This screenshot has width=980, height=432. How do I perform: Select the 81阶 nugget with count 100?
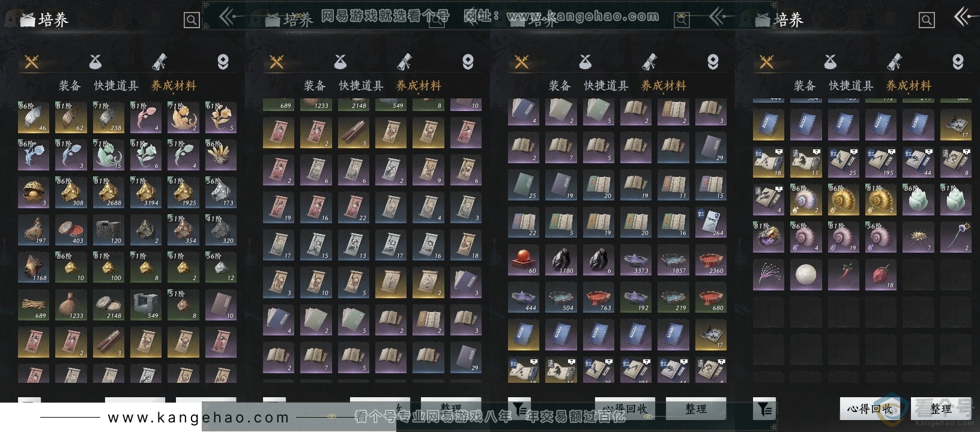point(108,267)
